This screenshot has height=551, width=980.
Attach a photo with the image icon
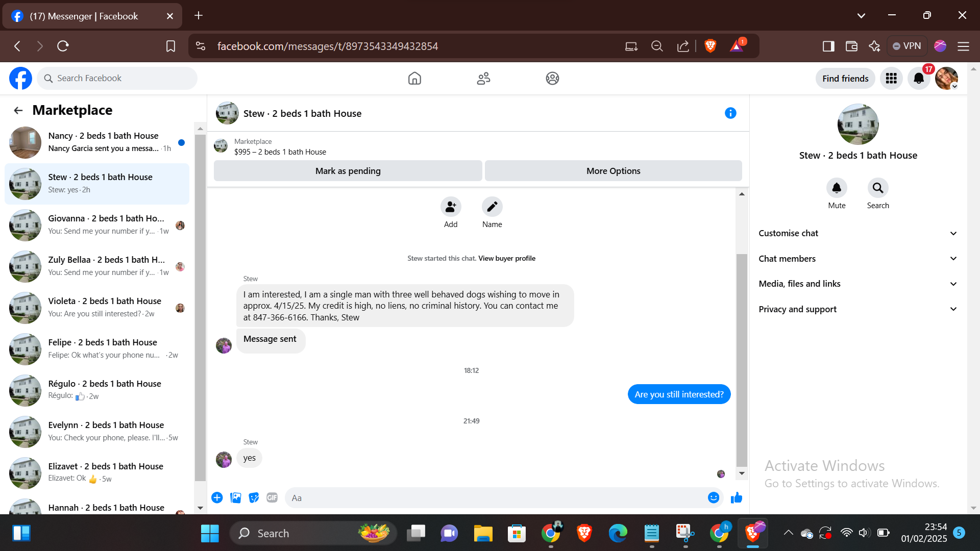pyautogui.click(x=235, y=498)
